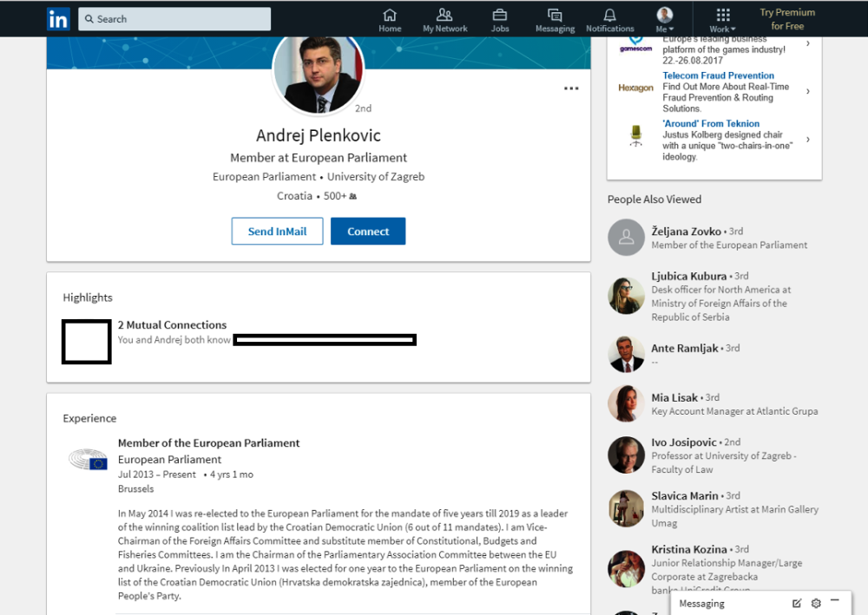Open Messaging from top navigation
868x615 pixels.
pos(555,21)
